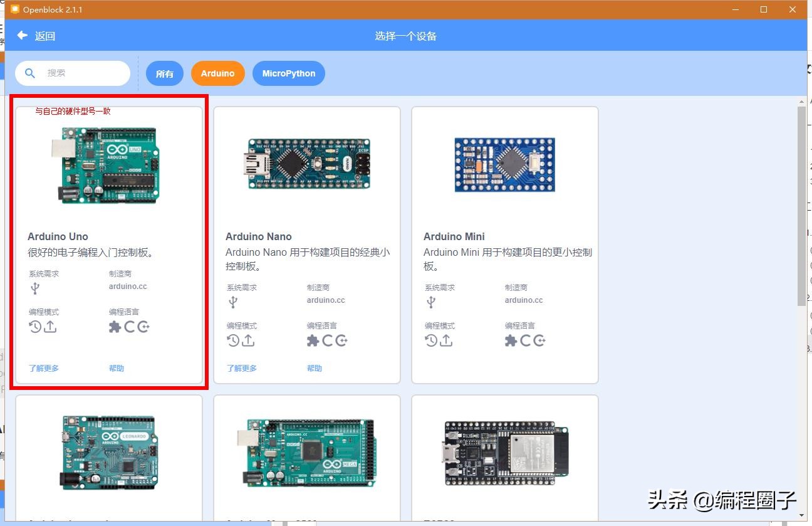Click USB requirement icon on Arduino Uno card
The height and width of the screenshot is (526, 812).
coord(35,288)
